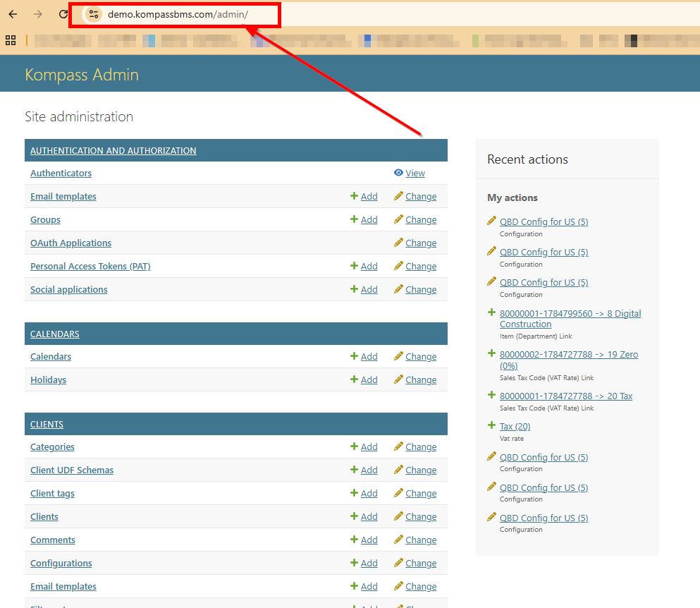Viewport: 700px width, 608px height.
Task: Open the Clients section header
Action: [x=47, y=425]
